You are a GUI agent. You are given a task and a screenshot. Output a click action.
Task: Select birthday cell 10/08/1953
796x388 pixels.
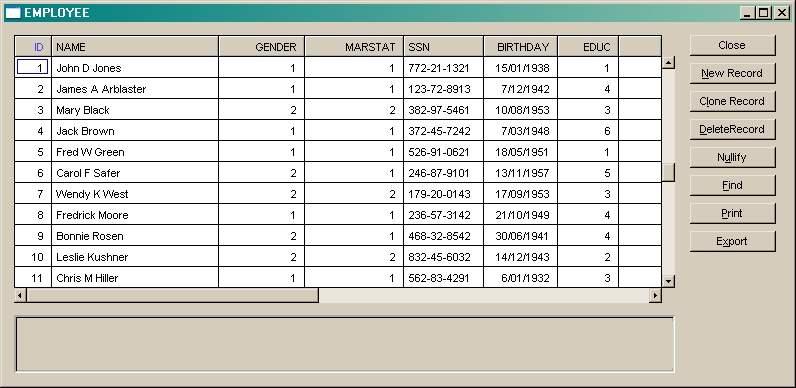(x=520, y=110)
